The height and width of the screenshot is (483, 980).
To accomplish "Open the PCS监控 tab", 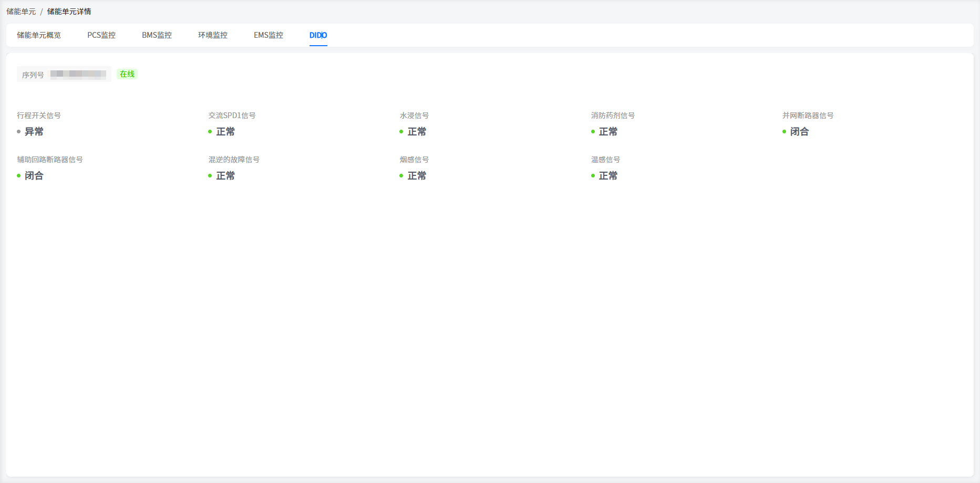I will (x=101, y=35).
